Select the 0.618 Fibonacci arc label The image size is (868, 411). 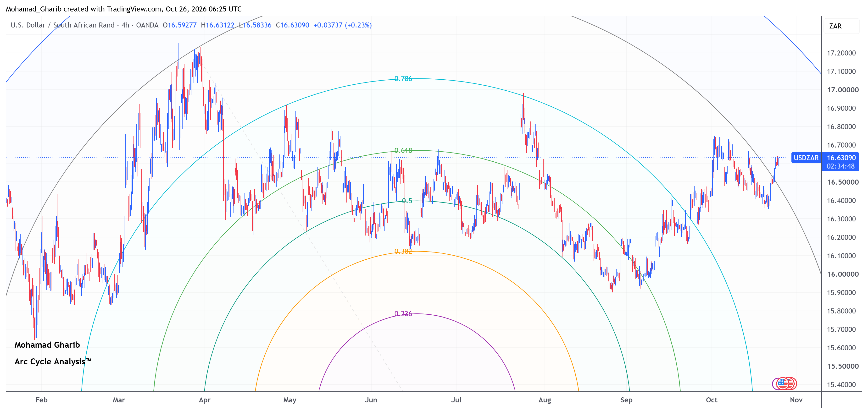click(x=403, y=150)
